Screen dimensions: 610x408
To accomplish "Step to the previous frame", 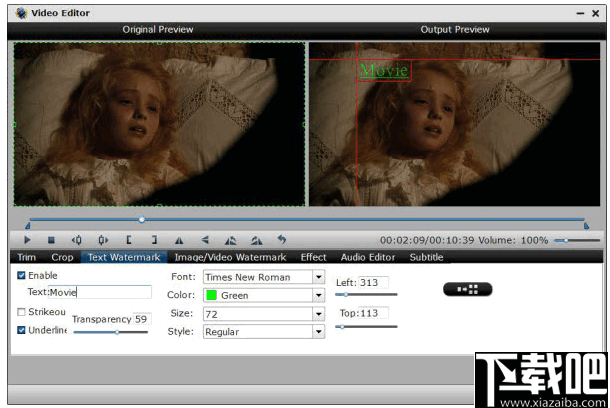I will coord(77,240).
